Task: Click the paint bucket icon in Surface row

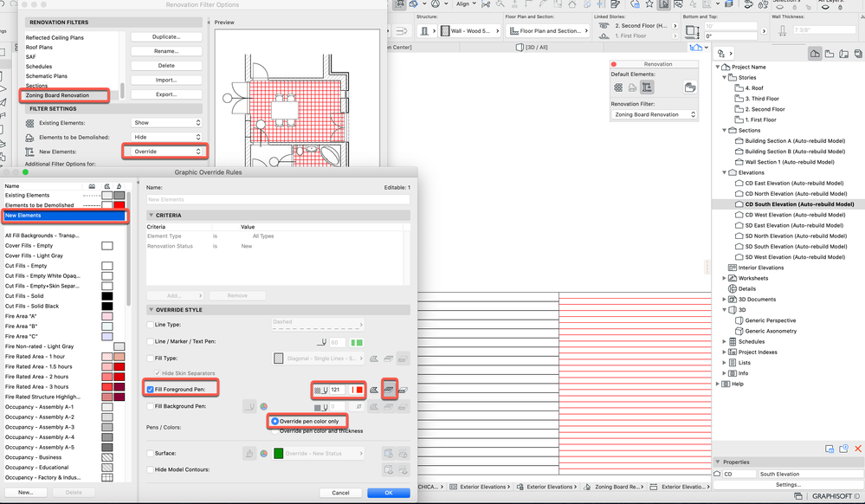Action: (x=250, y=453)
